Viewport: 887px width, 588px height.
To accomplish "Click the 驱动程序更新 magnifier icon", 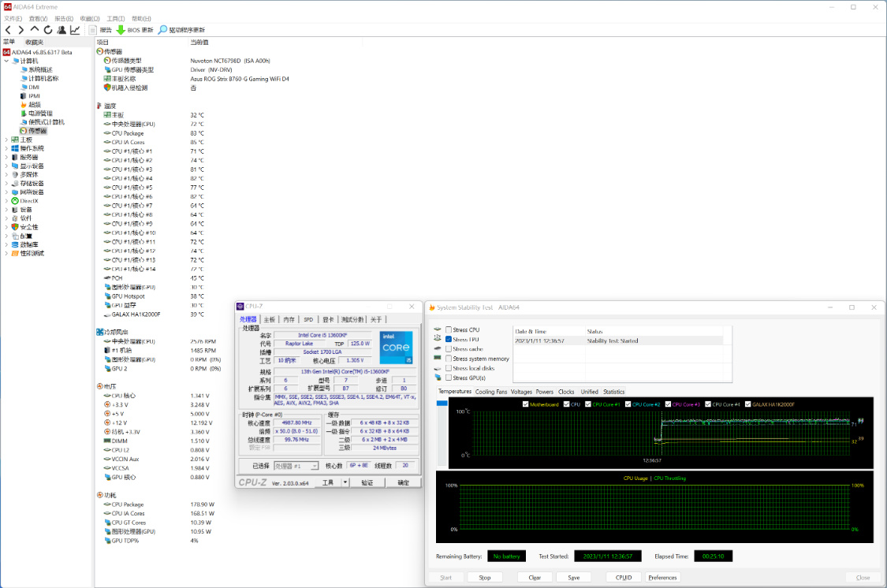I will pyautogui.click(x=162, y=30).
